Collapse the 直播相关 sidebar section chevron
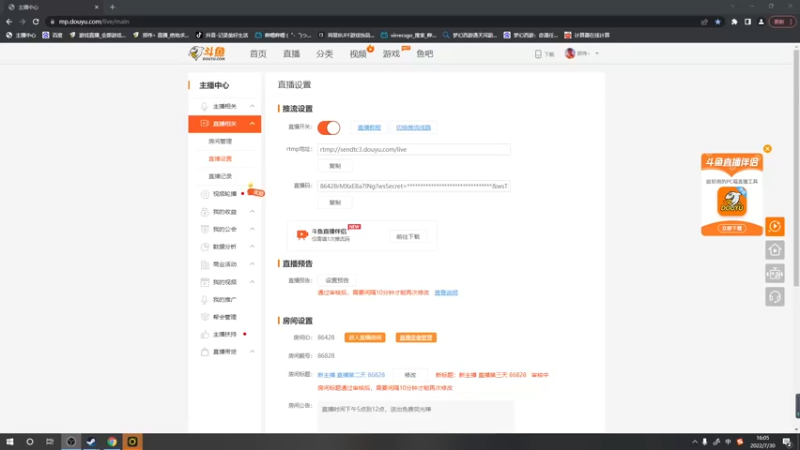The image size is (800, 450). click(x=252, y=123)
